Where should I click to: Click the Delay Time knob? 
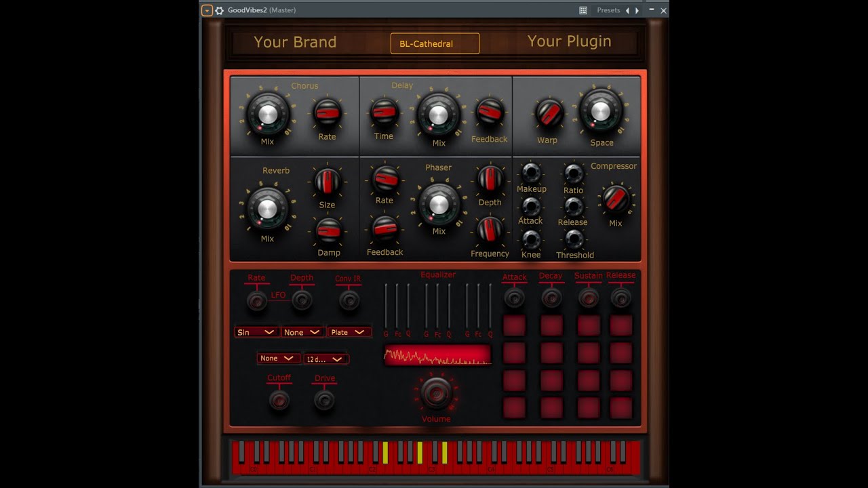[x=384, y=112]
